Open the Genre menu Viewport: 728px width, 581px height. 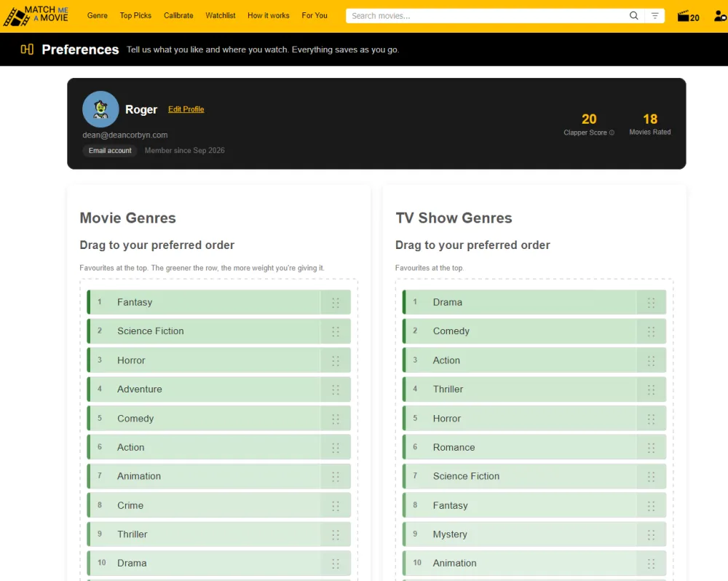97,16
